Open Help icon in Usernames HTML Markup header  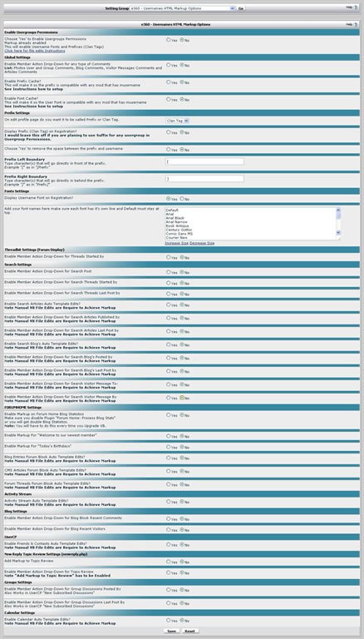tap(356, 24)
